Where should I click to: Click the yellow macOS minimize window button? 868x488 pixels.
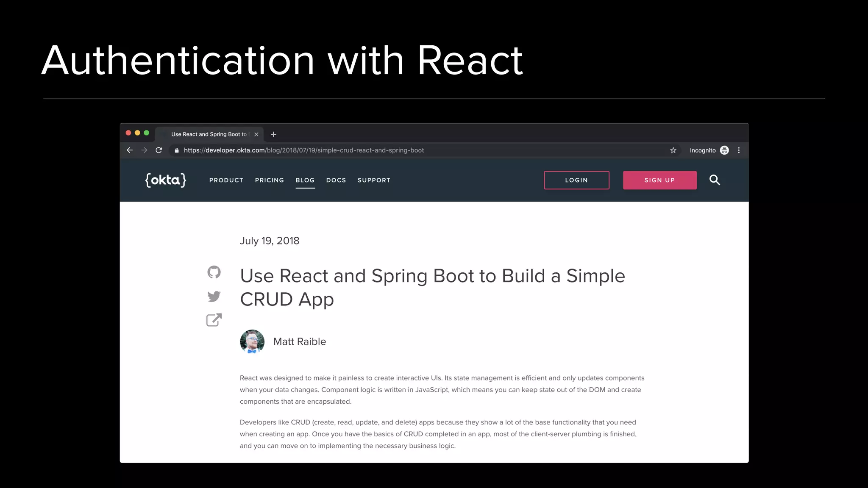click(x=137, y=133)
